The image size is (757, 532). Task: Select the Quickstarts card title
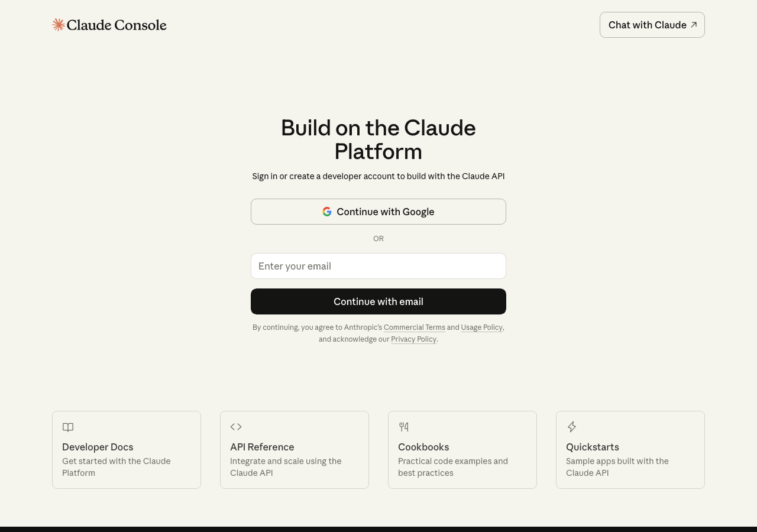tap(593, 447)
